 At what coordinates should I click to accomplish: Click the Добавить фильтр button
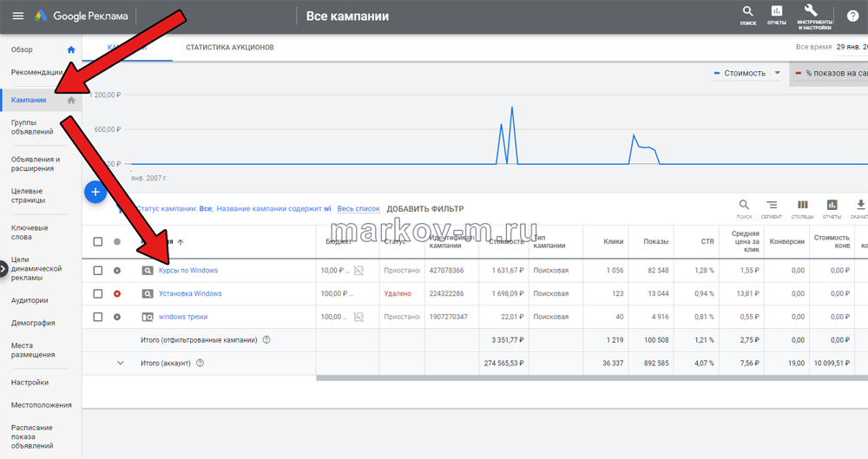click(x=425, y=209)
